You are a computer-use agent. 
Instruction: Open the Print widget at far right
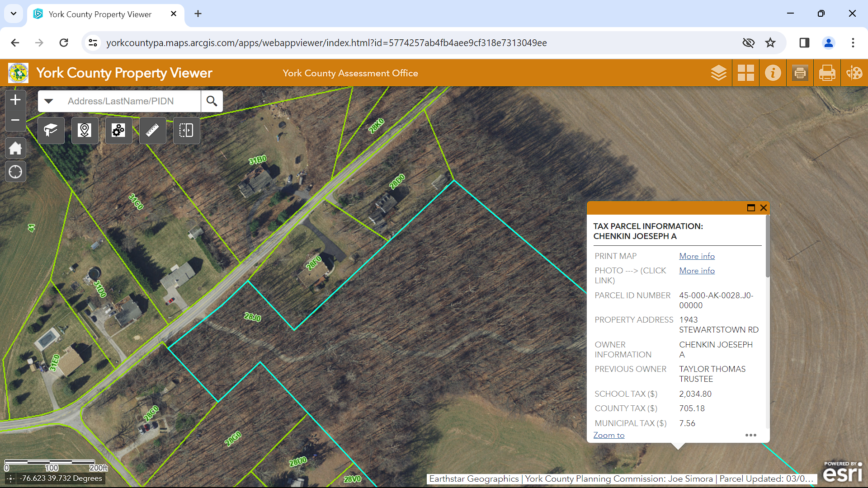coord(827,73)
